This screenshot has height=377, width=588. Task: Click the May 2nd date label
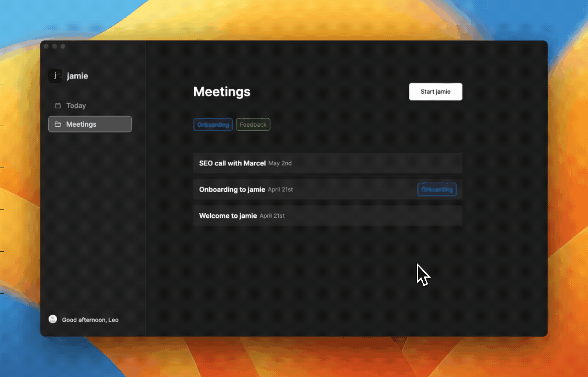pos(280,163)
